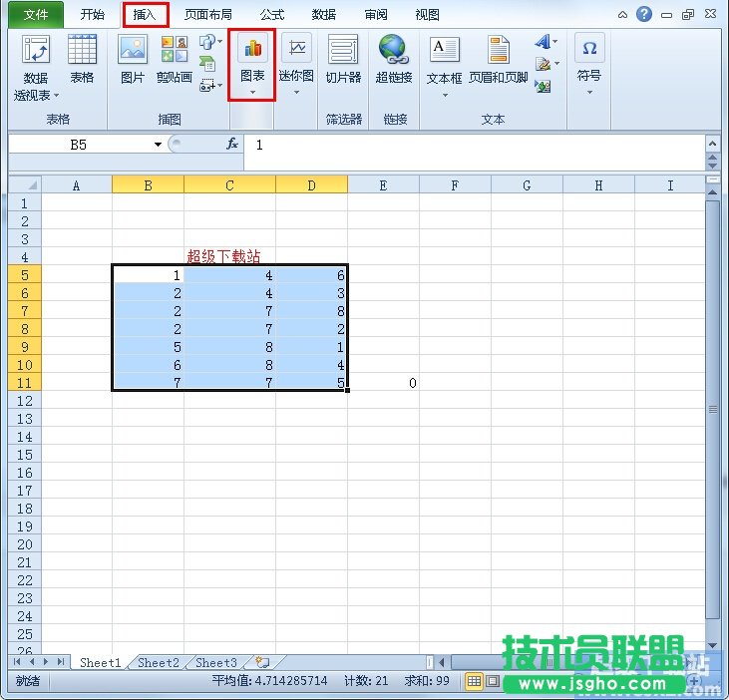The image size is (729, 700).
Task: Expand the Text Box dropdown arrow
Action: [445, 96]
